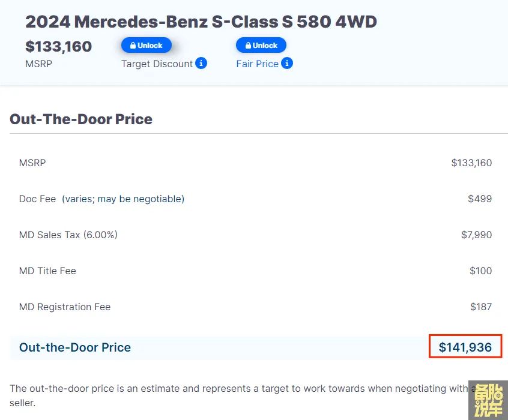Click the $7,990 sales tax amount
508x420 pixels.
point(476,235)
